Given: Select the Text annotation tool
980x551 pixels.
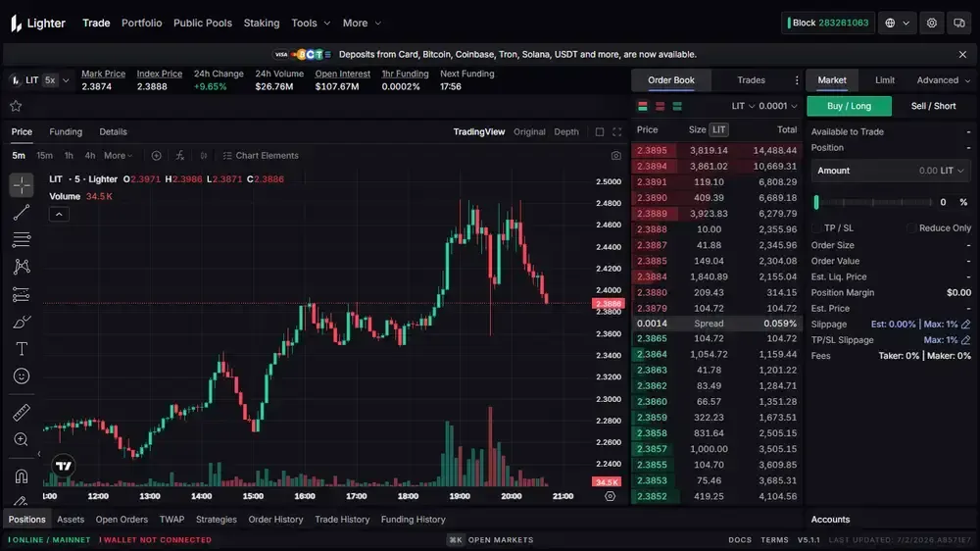Looking at the screenshot, I should pyautogui.click(x=22, y=349).
